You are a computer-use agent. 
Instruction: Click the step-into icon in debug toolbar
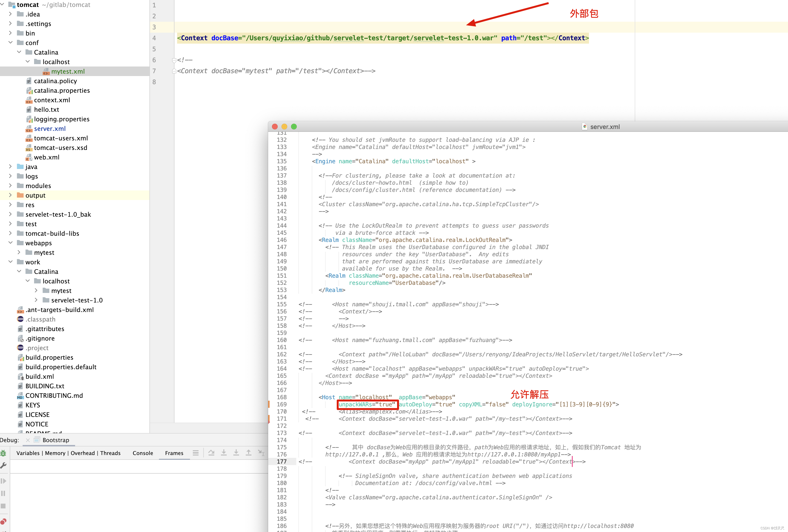click(x=223, y=453)
